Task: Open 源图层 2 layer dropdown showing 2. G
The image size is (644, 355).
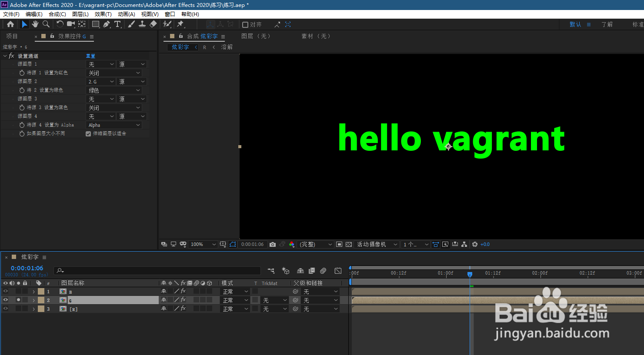Action: [101, 82]
